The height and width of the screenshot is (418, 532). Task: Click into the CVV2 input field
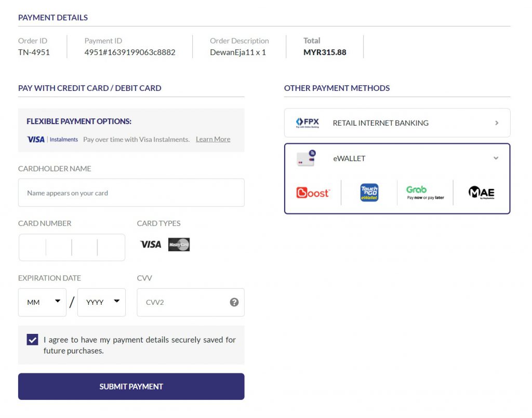point(182,302)
